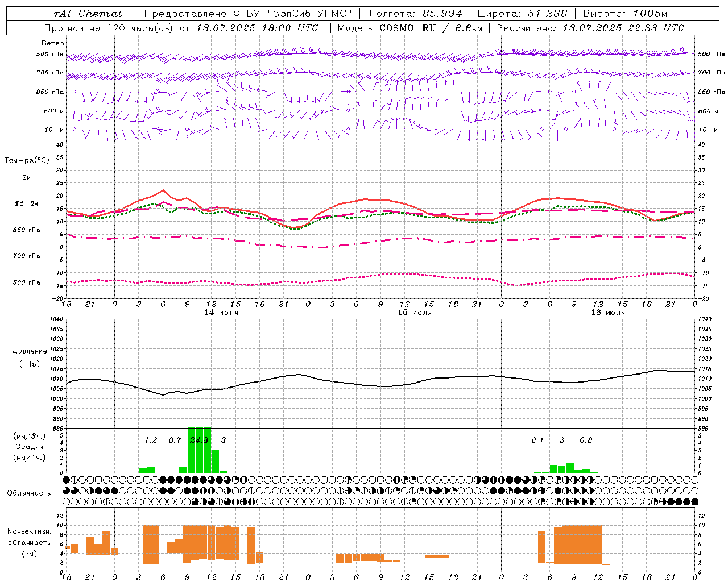
Task: Click the Рассчитано: 13.07.2025 22:38 UTC text
Action: 590,28
